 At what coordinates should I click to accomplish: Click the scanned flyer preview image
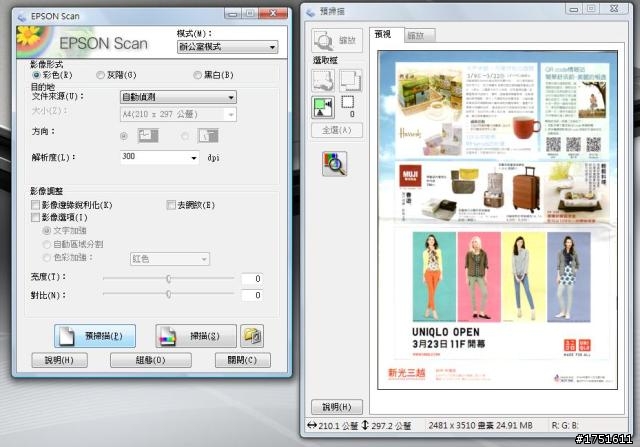(x=497, y=220)
